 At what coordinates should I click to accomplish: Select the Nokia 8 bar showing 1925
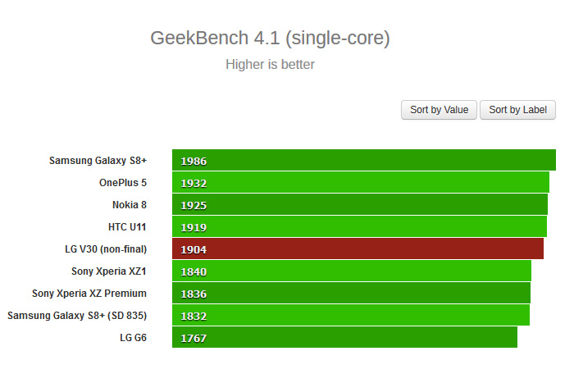(x=359, y=205)
